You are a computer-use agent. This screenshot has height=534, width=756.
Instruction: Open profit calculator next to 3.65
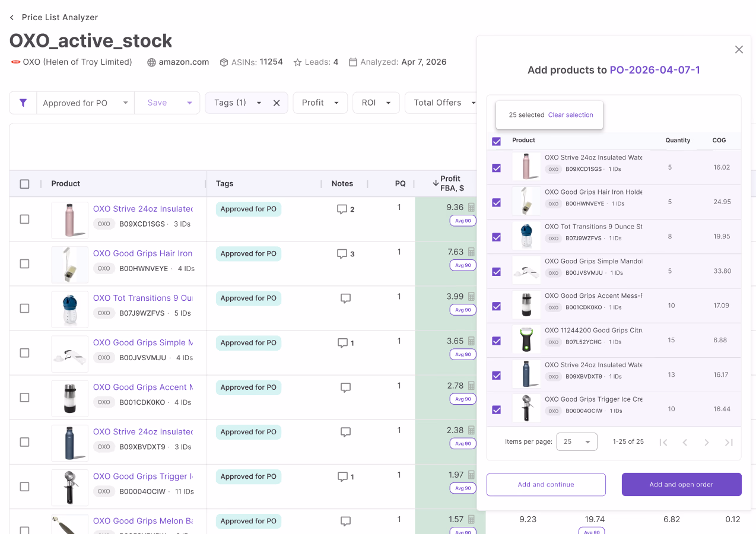coord(471,341)
